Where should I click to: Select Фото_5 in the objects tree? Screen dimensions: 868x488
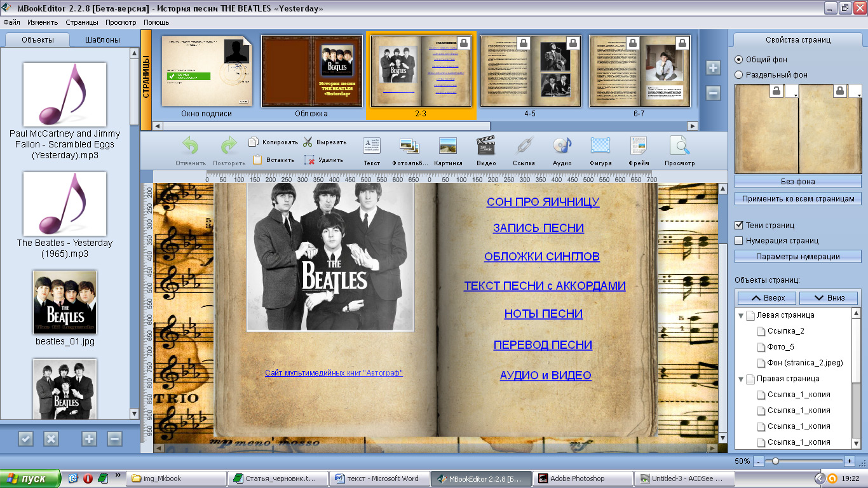781,347
